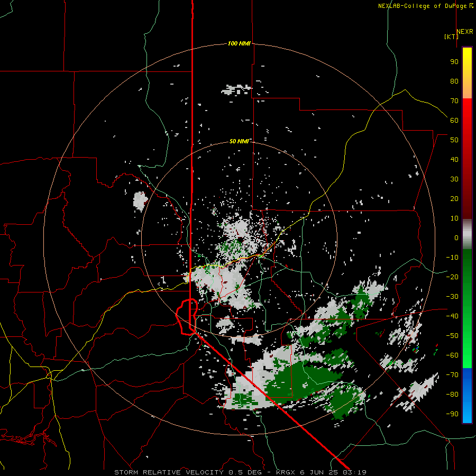Click the 20 value on the velocity scale

pyautogui.click(x=454, y=199)
